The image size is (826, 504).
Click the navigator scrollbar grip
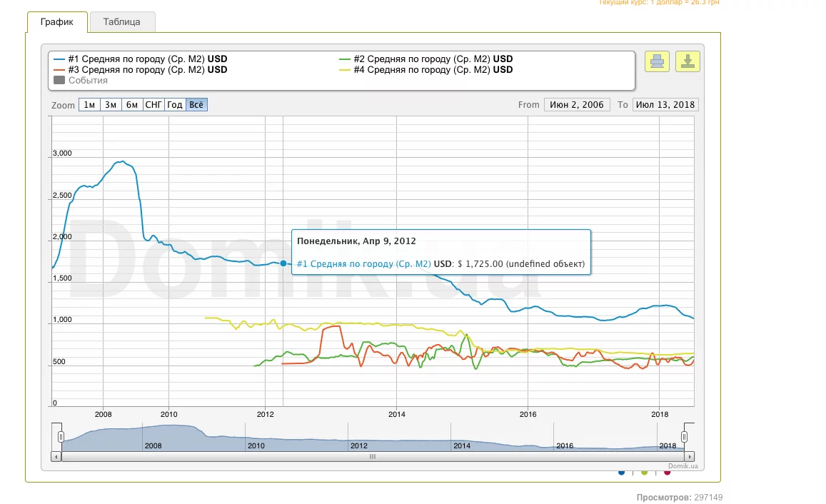tap(372, 456)
